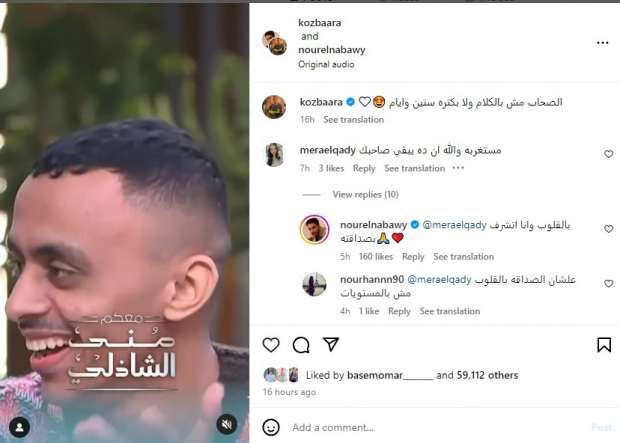
Task: Like nourhannn90's reply heart
Action: (609, 283)
